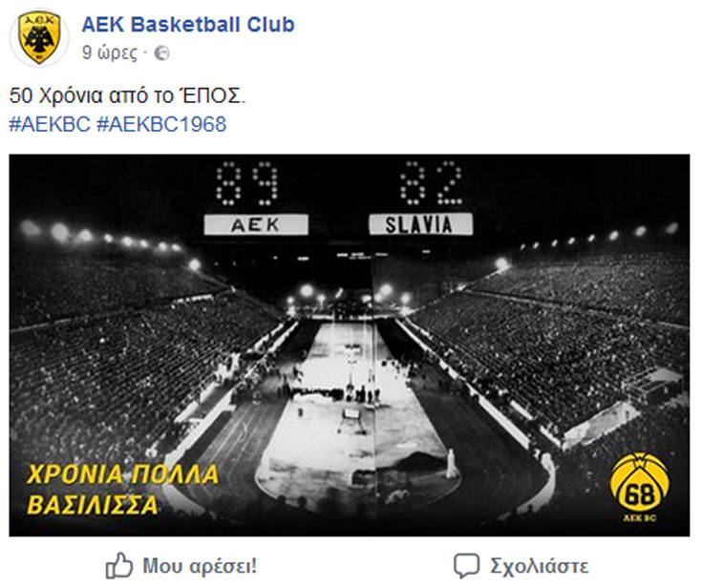Image resolution: width=702 pixels, height=588 pixels.
Task: Open the #AEKBC1968 hashtag
Action: 161,124
